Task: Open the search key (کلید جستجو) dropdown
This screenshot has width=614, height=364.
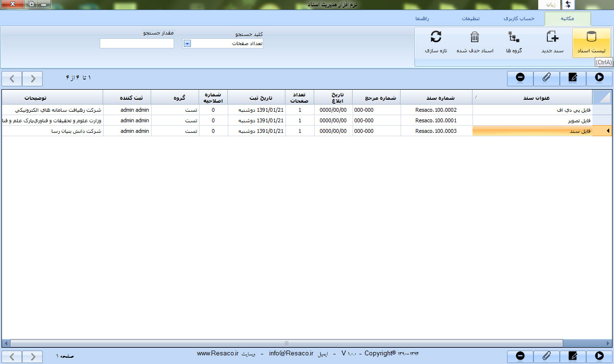Action: tap(188, 44)
